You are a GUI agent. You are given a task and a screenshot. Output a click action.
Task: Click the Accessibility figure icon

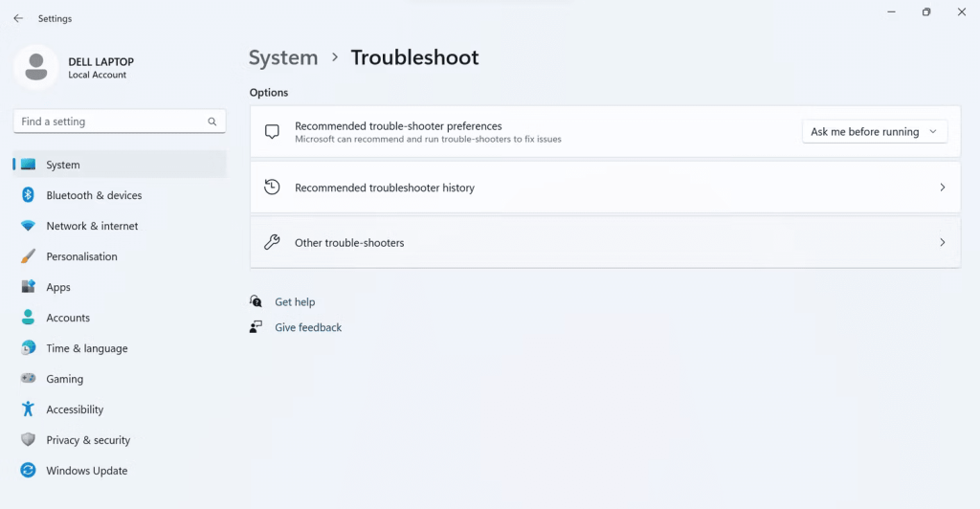pyautogui.click(x=28, y=409)
